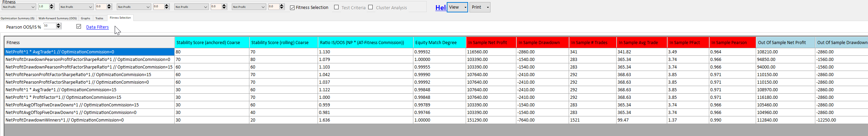The image size is (868, 136).
Task: Sort by the Fitness column header
Action: pyautogui.click(x=89, y=42)
